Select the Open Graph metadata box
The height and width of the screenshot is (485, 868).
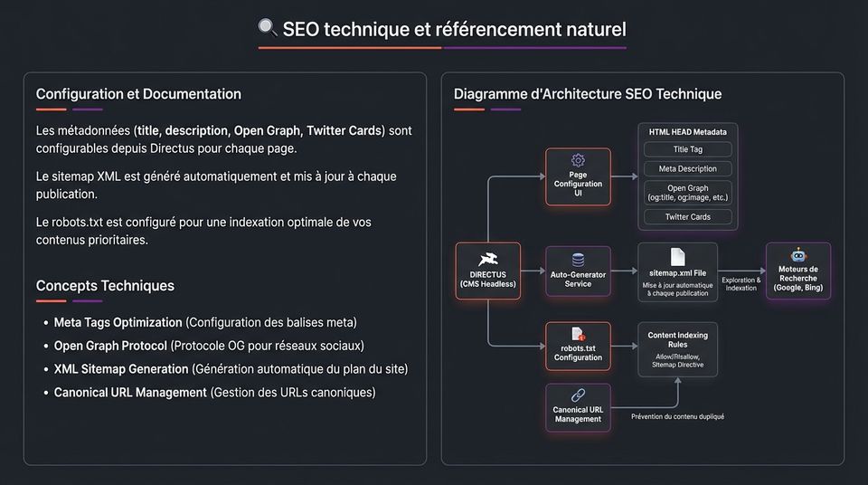tap(687, 193)
